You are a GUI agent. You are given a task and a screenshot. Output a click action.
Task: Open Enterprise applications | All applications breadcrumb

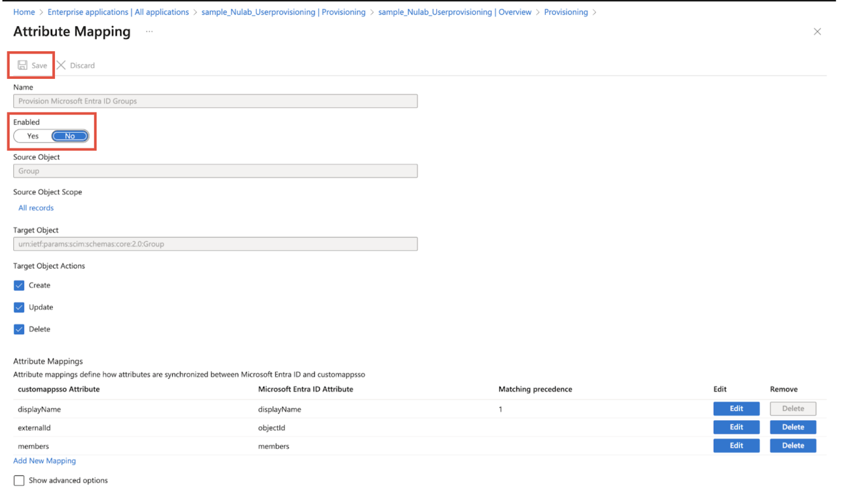click(118, 12)
